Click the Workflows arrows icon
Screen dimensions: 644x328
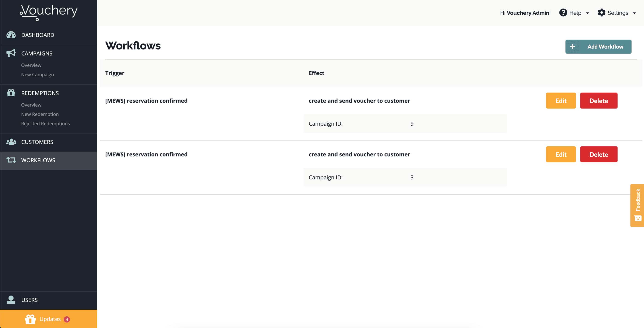[11, 160]
